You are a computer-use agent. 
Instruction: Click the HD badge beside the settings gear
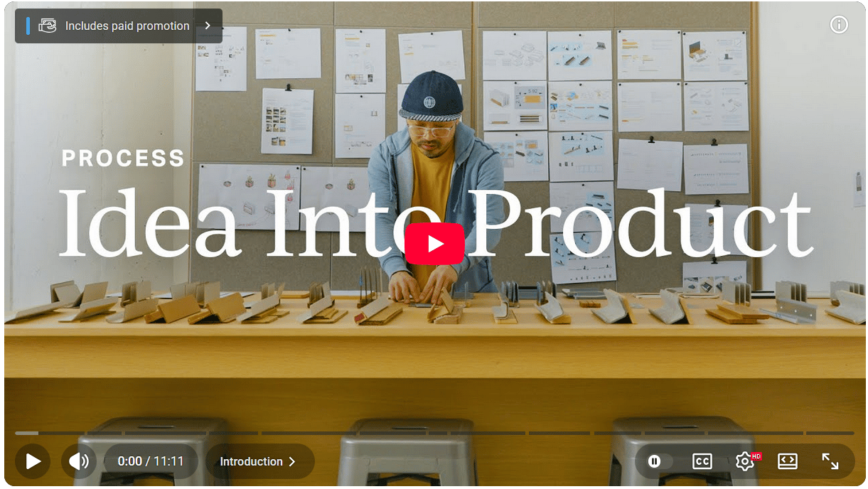coord(756,456)
